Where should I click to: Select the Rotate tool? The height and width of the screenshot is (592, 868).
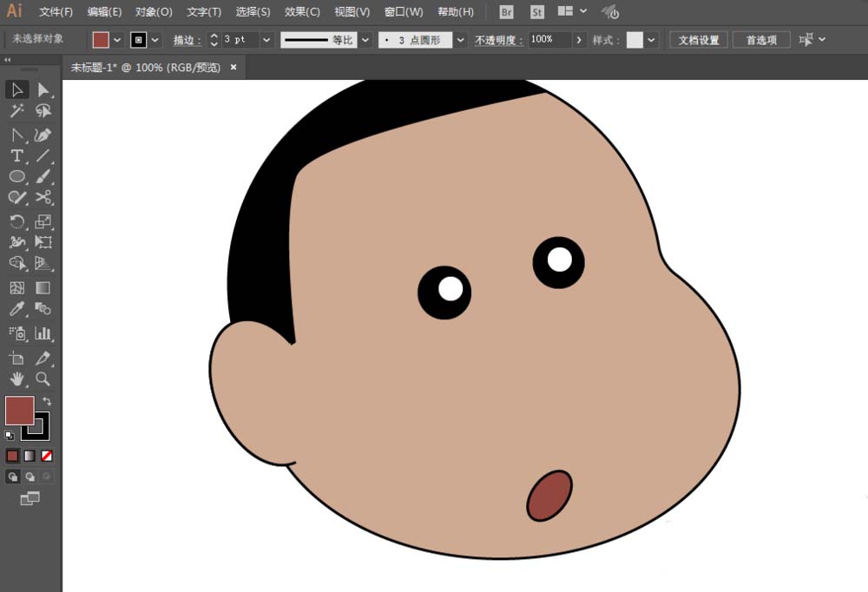(x=16, y=221)
